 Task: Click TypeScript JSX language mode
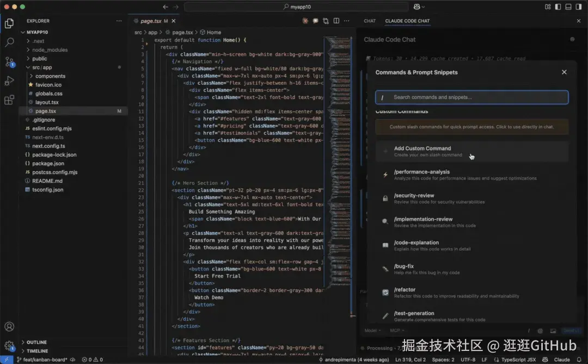[518, 360]
